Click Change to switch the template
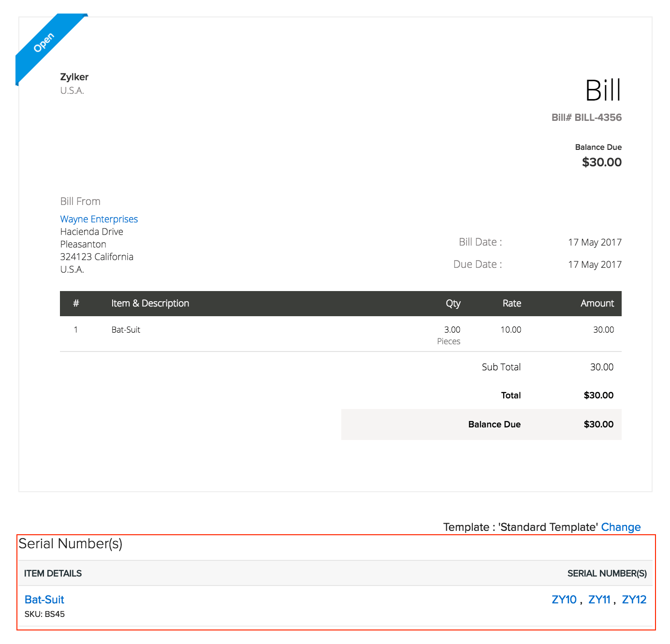 point(621,527)
